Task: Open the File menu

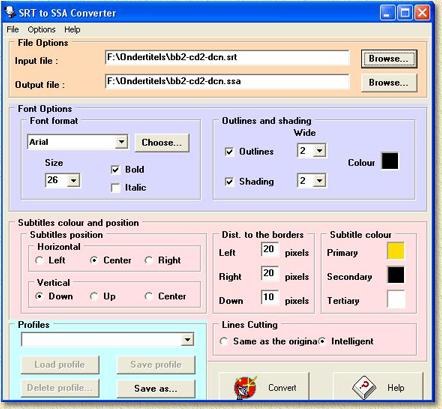Action: pyautogui.click(x=13, y=29)
